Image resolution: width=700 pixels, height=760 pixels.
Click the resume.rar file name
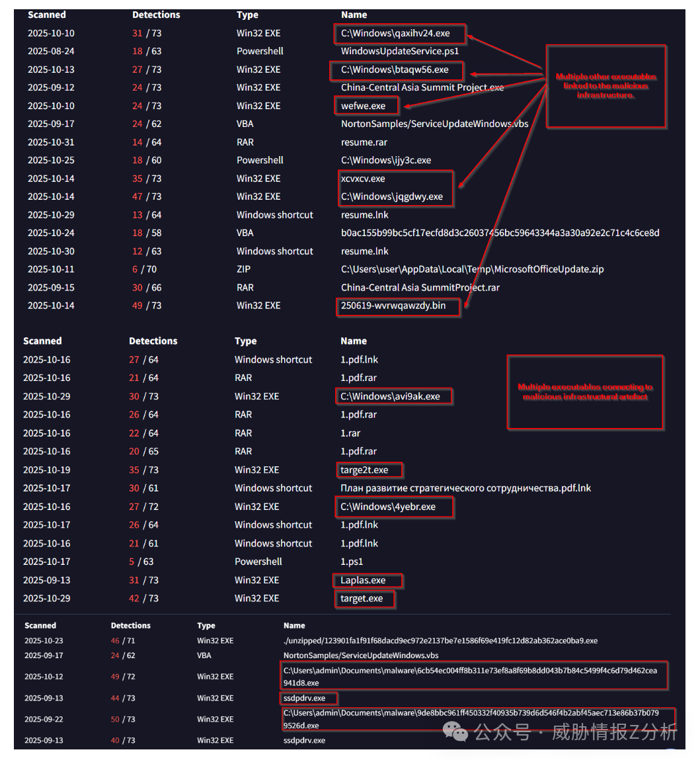364,142
